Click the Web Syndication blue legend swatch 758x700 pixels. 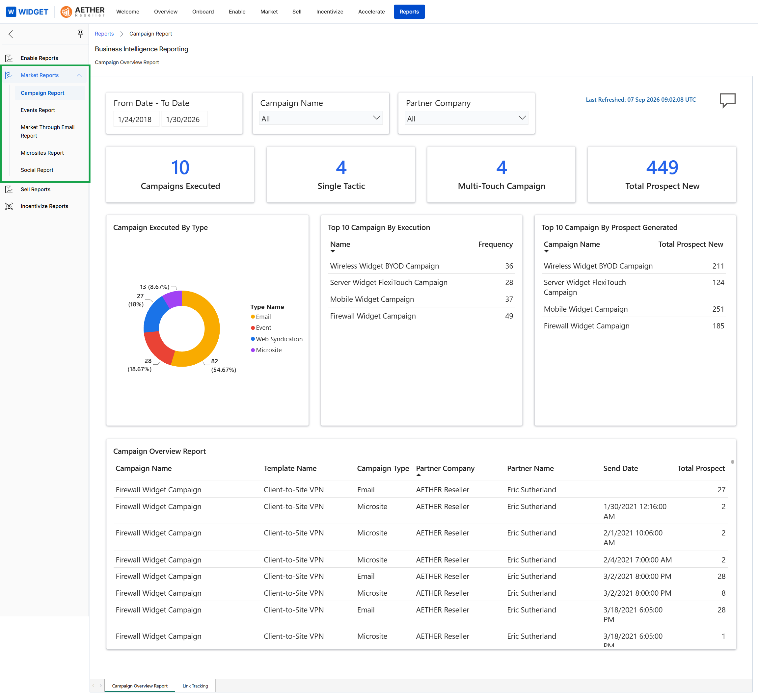[253, 339]
